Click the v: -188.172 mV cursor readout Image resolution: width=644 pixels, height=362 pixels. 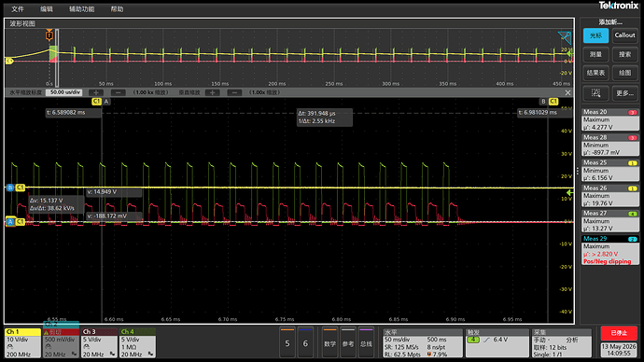click(114, 216)
